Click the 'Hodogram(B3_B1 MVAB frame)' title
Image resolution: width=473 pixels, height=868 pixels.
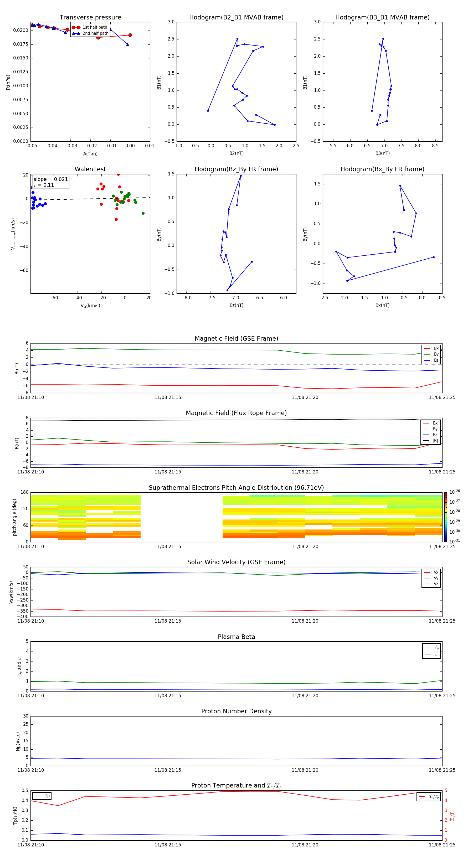[382, 17]
